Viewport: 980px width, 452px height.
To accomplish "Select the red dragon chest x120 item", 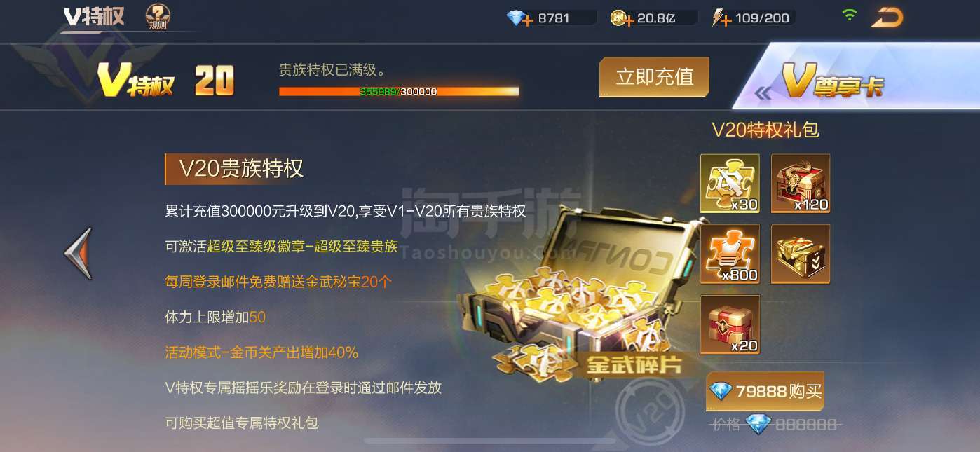I will coord(801,184).
